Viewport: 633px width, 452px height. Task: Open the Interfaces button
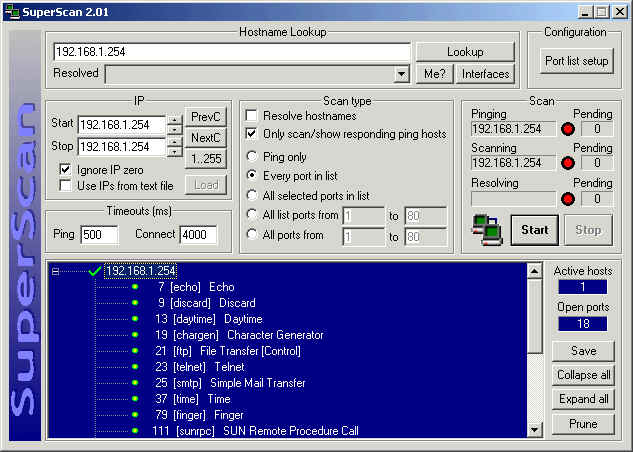[x=485, y=74]
